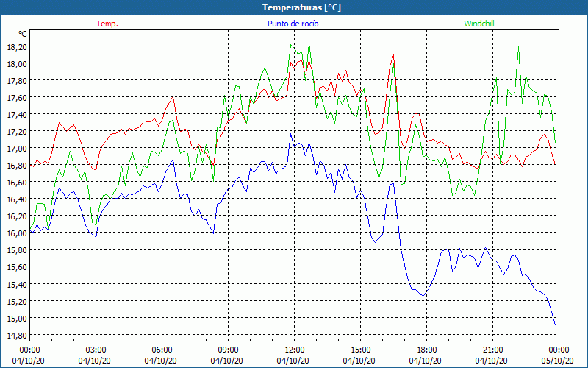
Task: Select the green Windchill legend label
Action: tap(479, 24)
